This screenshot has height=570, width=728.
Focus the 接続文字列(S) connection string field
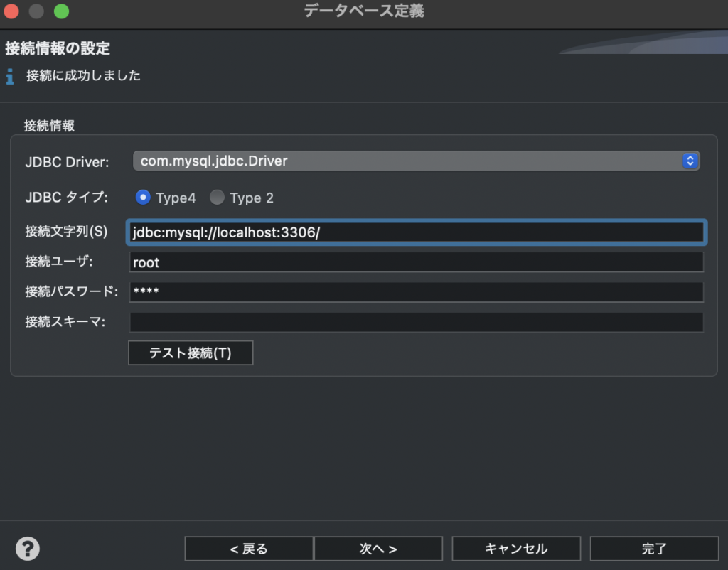coord(417,232)
